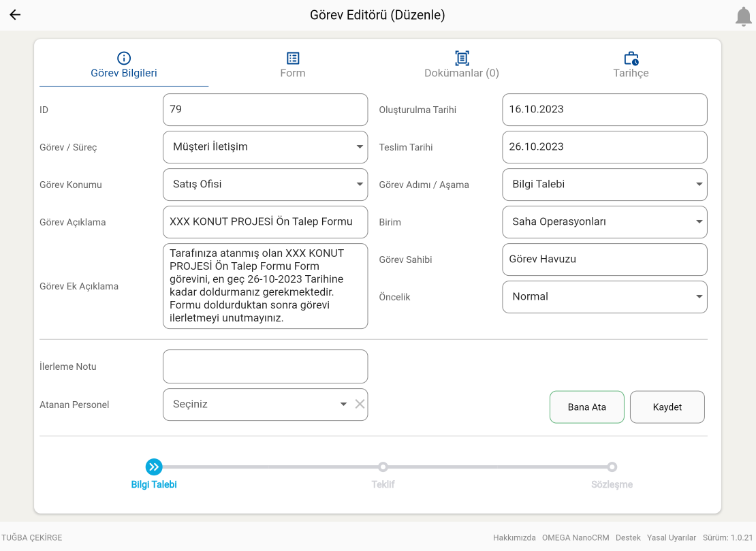
Task: Click the Bana Ata button
Action: pos(587,407)
